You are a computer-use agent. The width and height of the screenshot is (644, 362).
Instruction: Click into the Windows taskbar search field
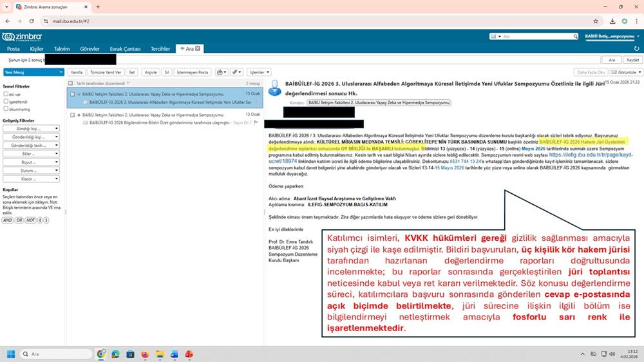pyautogui.click(x=58, y=354)
